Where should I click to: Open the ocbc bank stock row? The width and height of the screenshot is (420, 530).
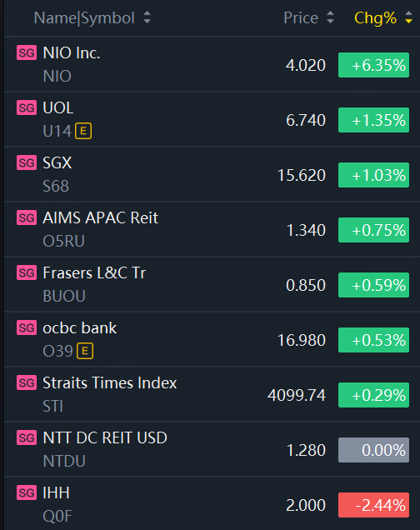click(212, 339)
